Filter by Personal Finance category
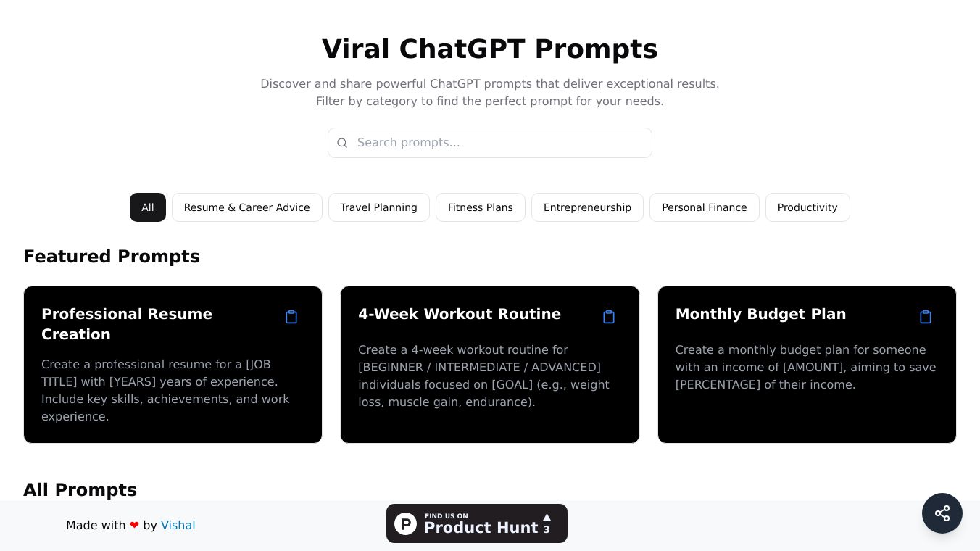Screen dimensions: 980x551 704,207
